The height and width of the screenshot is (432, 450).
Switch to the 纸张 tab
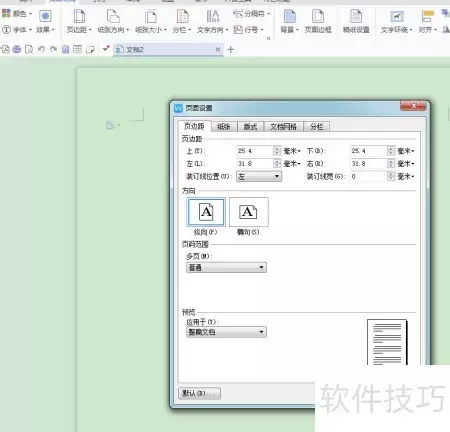(x=224, y=127)
